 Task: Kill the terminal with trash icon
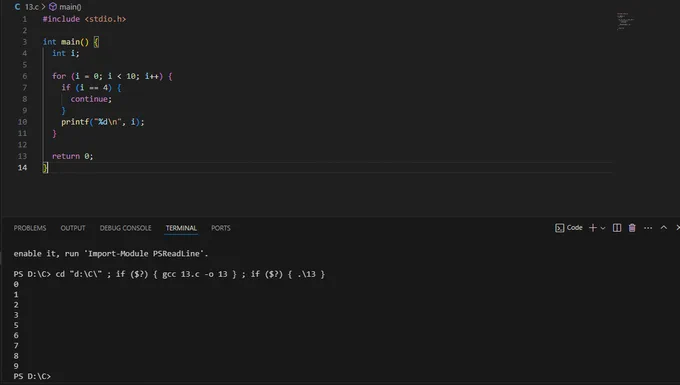click(x=632, y=228)
